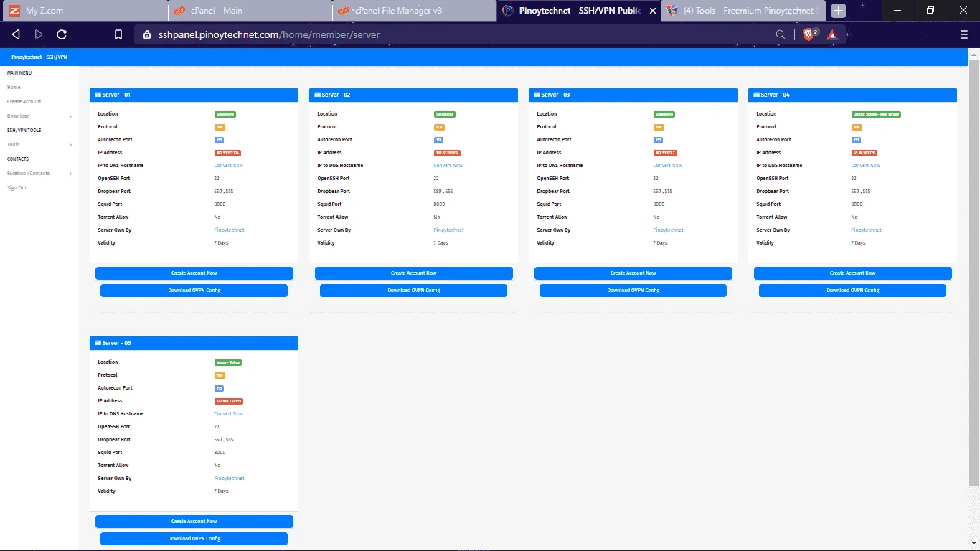Click the Singapore location badge in Server - 01
The image size is (980, 551).
(225, 114)
